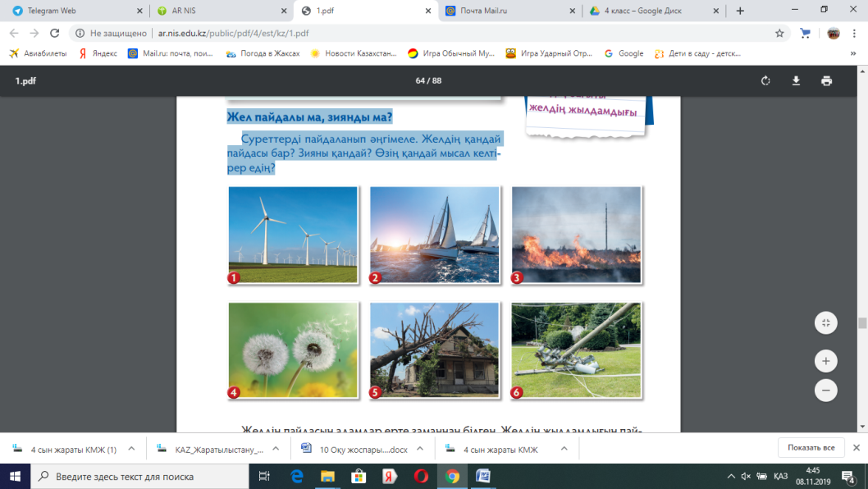Open Mail.ru почта bookmark
The height and width of the screenshot is (489, 868).
pos(171,53)
